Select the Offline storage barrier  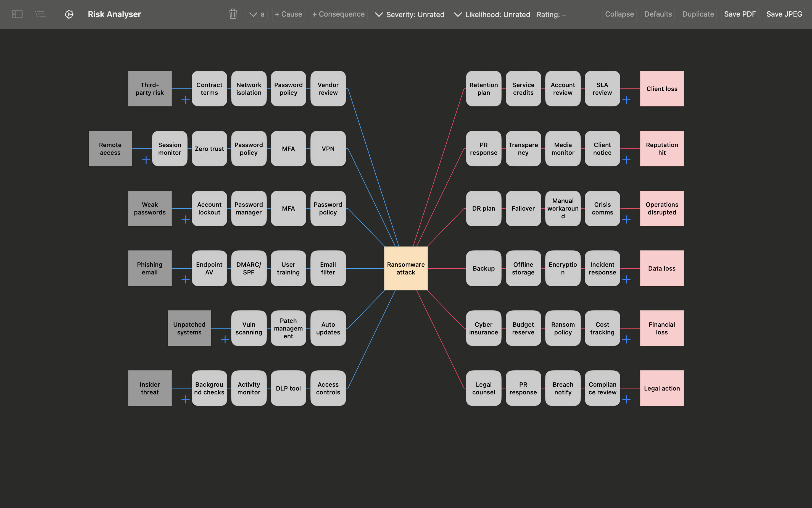point(523,268)
